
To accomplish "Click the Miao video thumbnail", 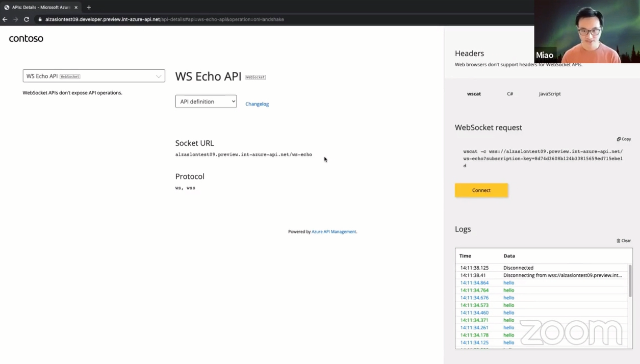I will pyautogui.click(x=587, y=32).
